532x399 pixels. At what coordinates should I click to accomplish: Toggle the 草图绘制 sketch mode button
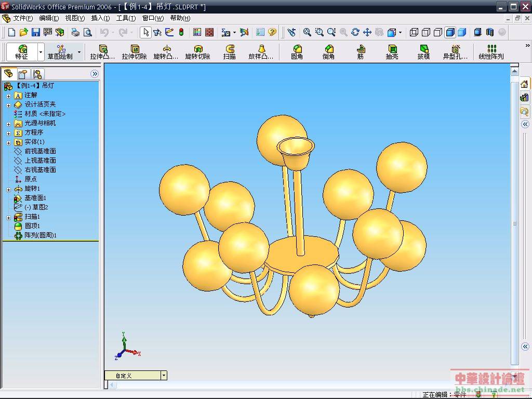(x=60, y=52)
